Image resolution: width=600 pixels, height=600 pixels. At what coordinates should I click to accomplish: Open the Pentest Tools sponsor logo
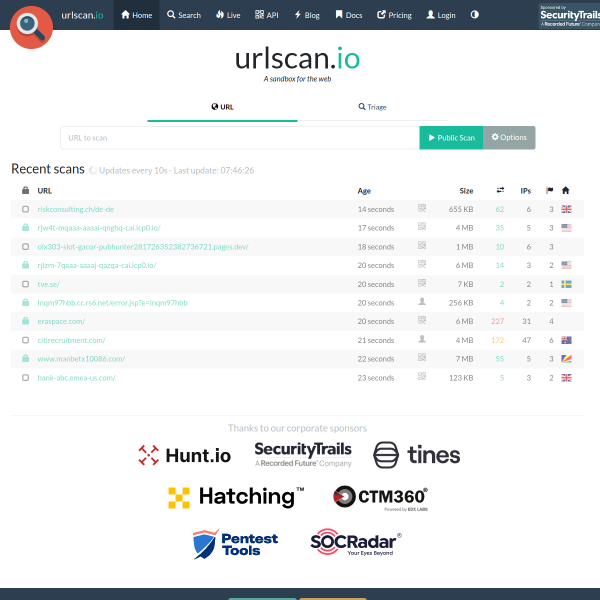click(235, 544)
